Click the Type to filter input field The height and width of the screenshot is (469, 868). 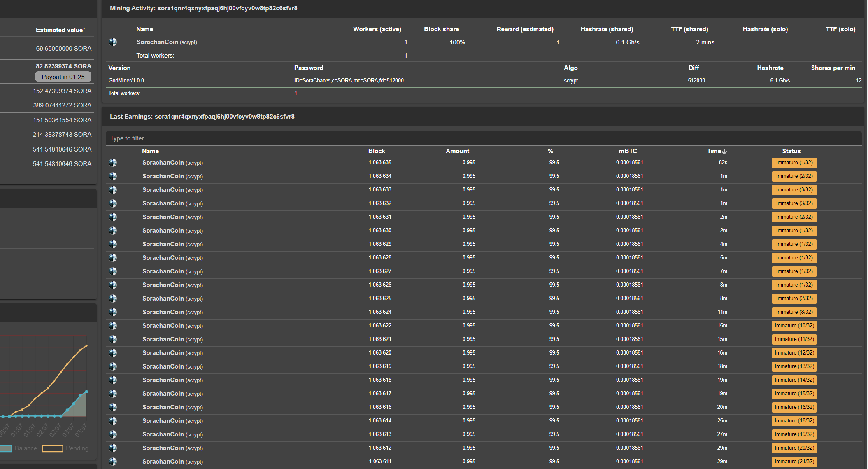click(x=484, y=138)
